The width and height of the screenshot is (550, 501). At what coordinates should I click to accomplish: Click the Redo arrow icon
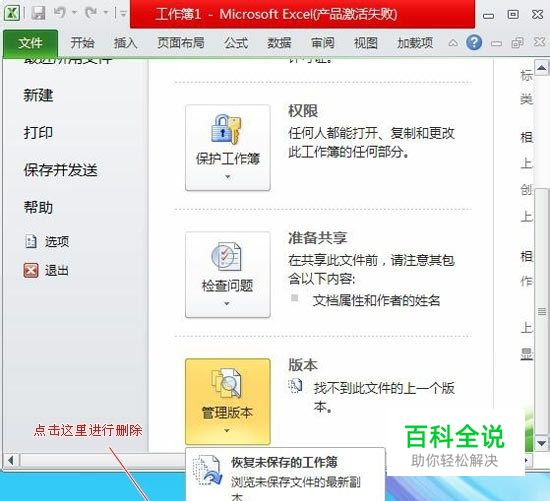coord(91,13)
